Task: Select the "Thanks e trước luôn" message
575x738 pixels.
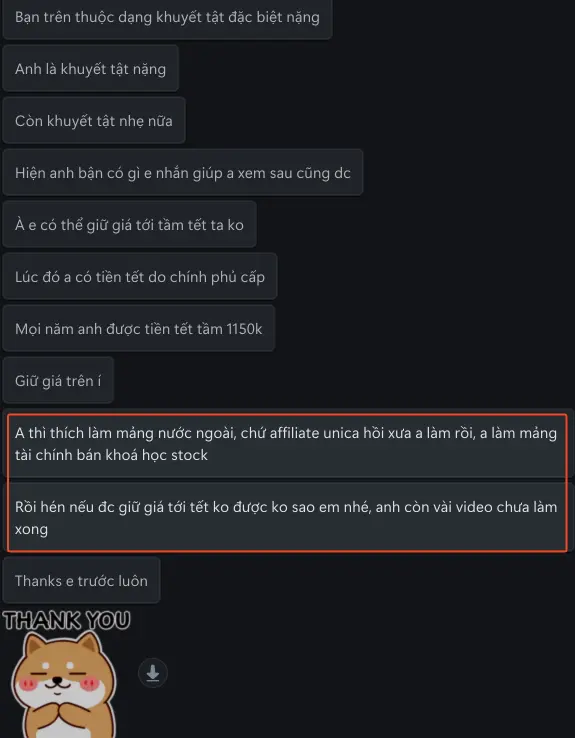Action: tap(81, 580)
